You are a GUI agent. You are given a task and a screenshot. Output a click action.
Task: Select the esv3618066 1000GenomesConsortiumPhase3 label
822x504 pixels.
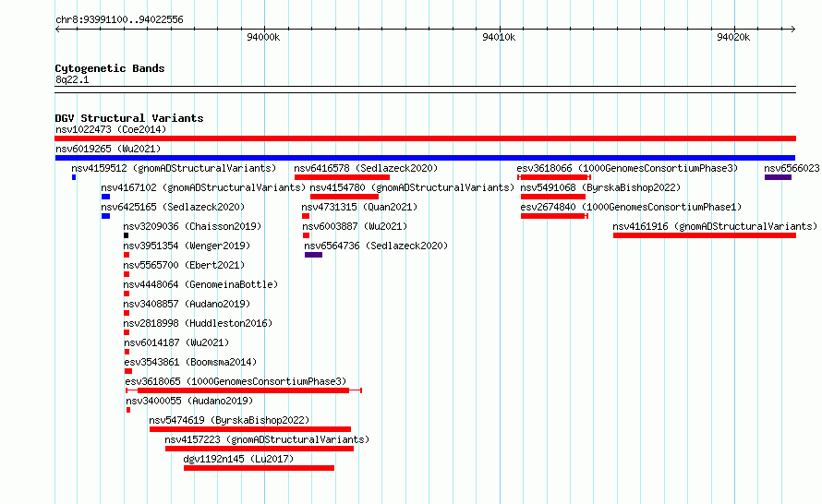[x=627, y=168]
